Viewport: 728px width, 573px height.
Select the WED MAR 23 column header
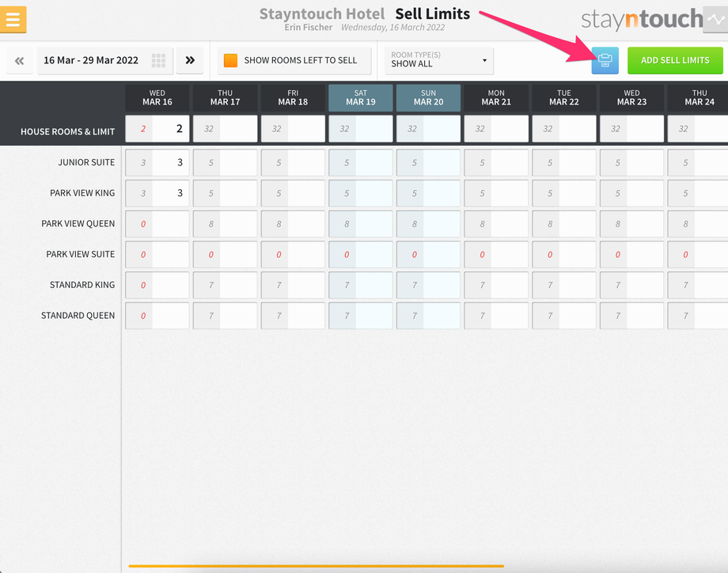click(632, 97)
